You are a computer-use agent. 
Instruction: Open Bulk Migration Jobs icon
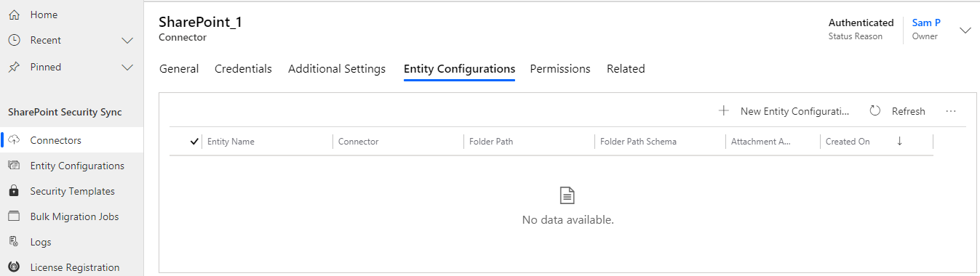(14, 216)
